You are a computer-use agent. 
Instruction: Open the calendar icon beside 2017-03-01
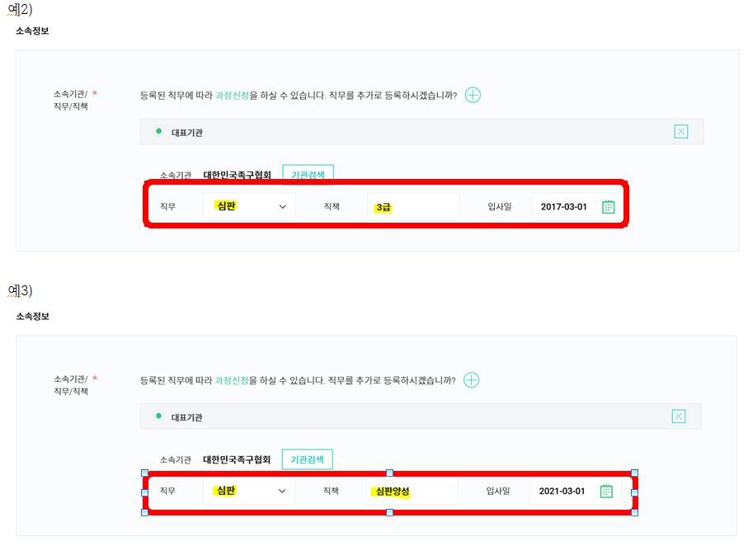click(608, 207)
